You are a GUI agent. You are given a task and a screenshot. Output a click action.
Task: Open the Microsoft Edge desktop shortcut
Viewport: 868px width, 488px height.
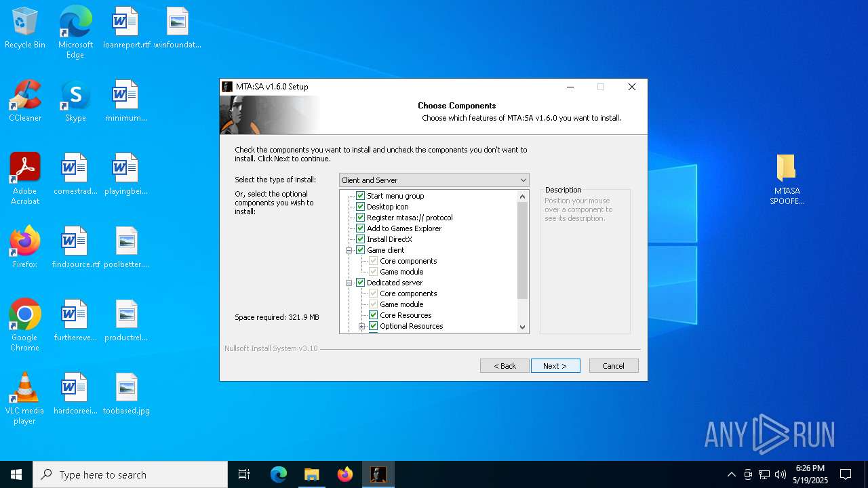75,32
